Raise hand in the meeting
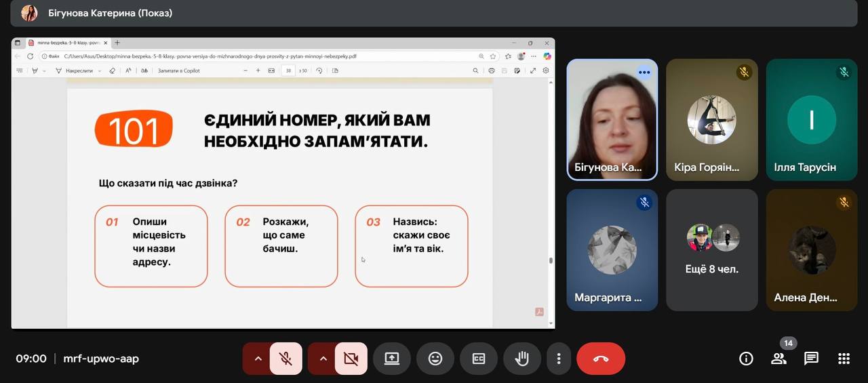This screenshot has height=383, width=868. click(521, 359)
